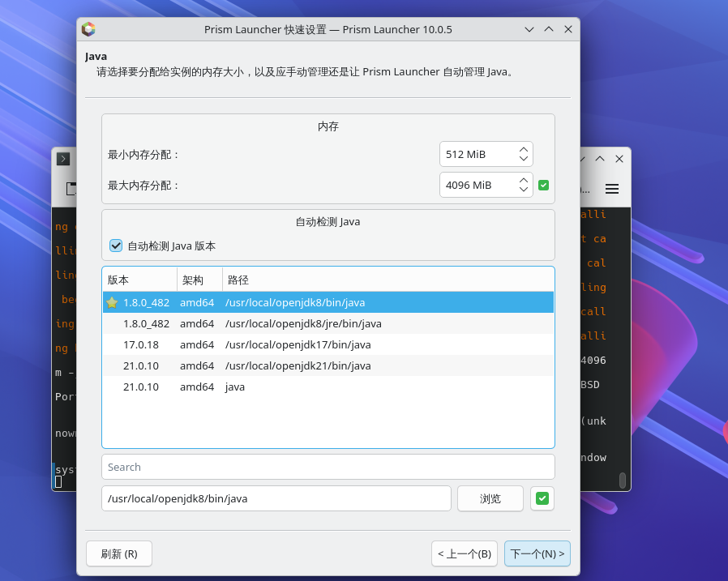The image size is (728, 581).
Task: Maximize the Prism Launcher setup window
Action: [x=549, y=29]
